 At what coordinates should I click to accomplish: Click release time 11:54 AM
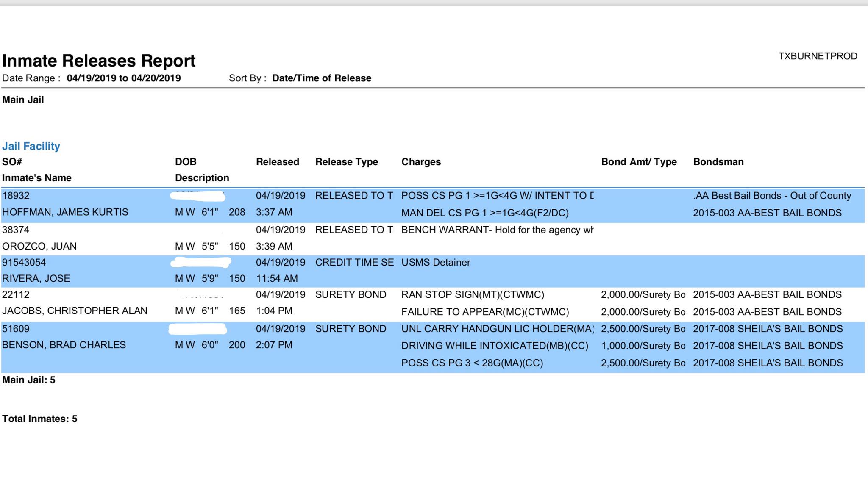(277, 278)
